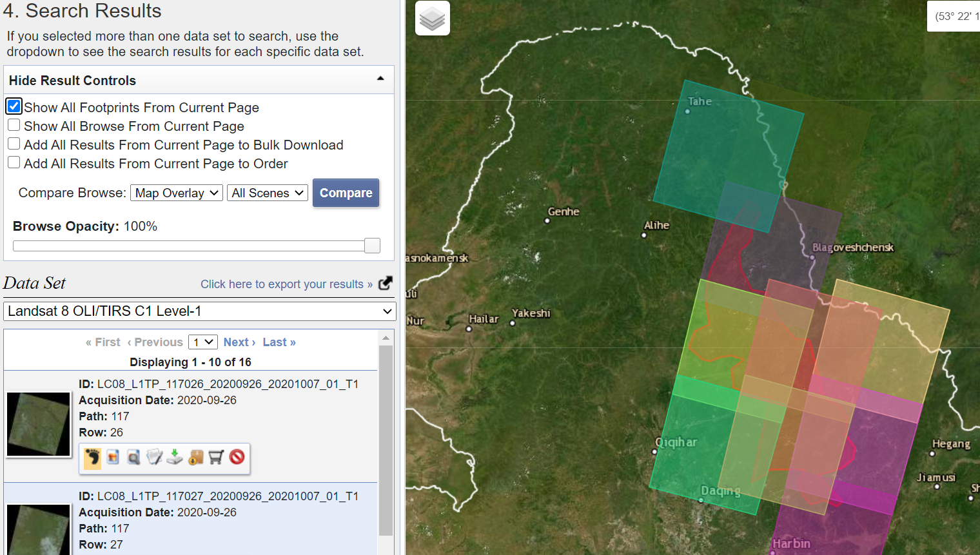Enable Show All Browse From Current Page
The width and height of the screenshot is (980, 555).
pyautogui.click(x=14, y=125)
